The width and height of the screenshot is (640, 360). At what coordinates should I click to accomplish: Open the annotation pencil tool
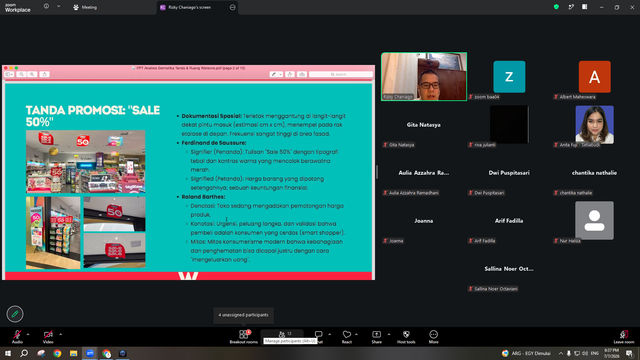pos(15,314)
